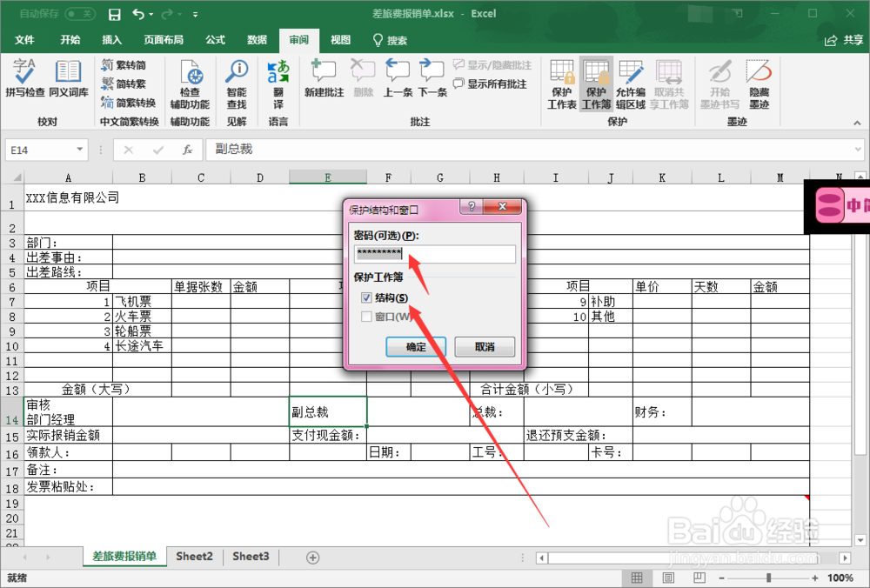Click the cell containing 飞机票

pyautogui.click(x=142, y=302)
